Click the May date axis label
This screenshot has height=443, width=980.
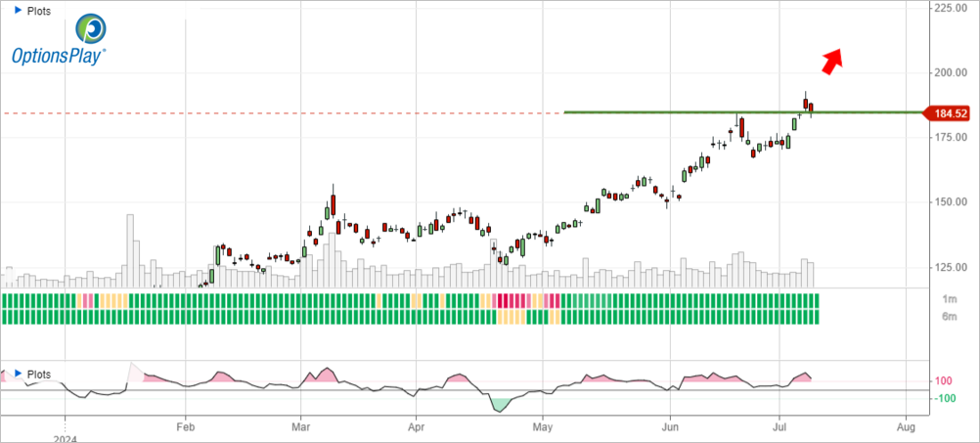[x=543, y=428]
